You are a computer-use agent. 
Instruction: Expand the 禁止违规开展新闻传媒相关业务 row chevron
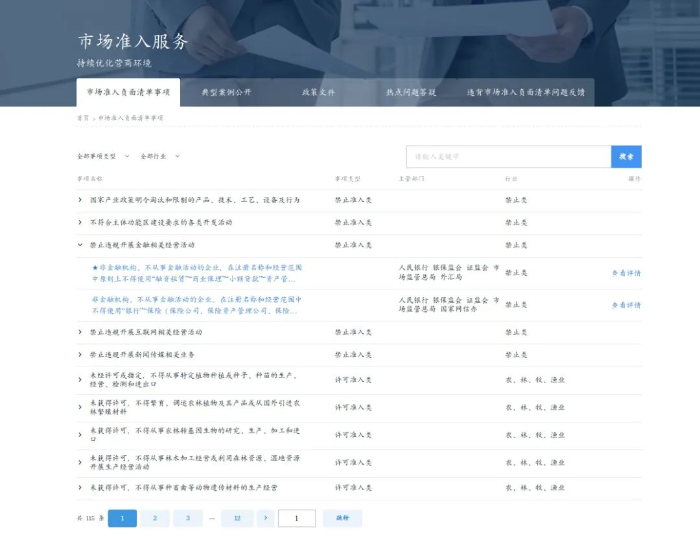click(x=80, y=354)
